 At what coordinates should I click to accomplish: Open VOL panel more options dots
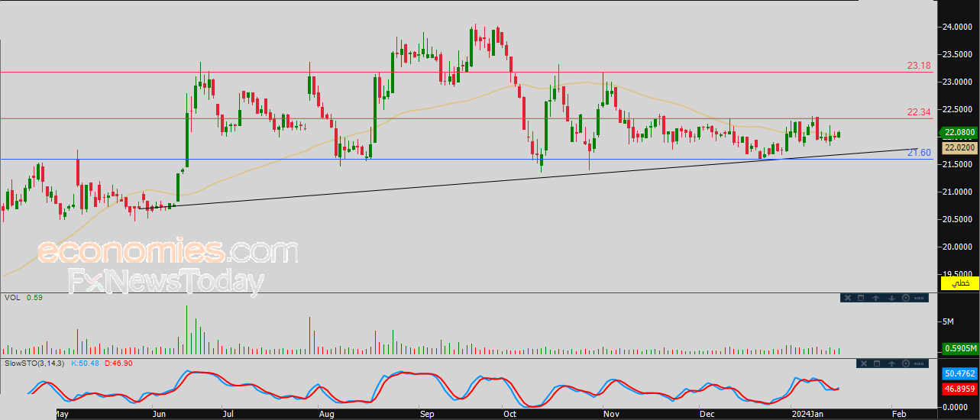(919, 298)
